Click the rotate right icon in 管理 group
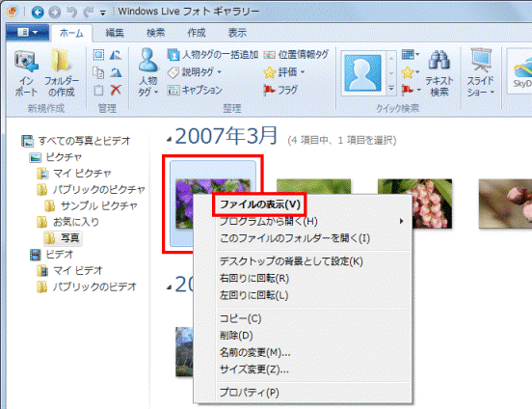 click(116, 72)
